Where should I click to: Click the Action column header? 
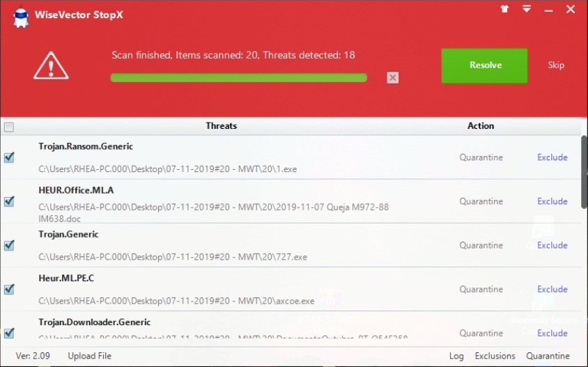coord(481,126)
